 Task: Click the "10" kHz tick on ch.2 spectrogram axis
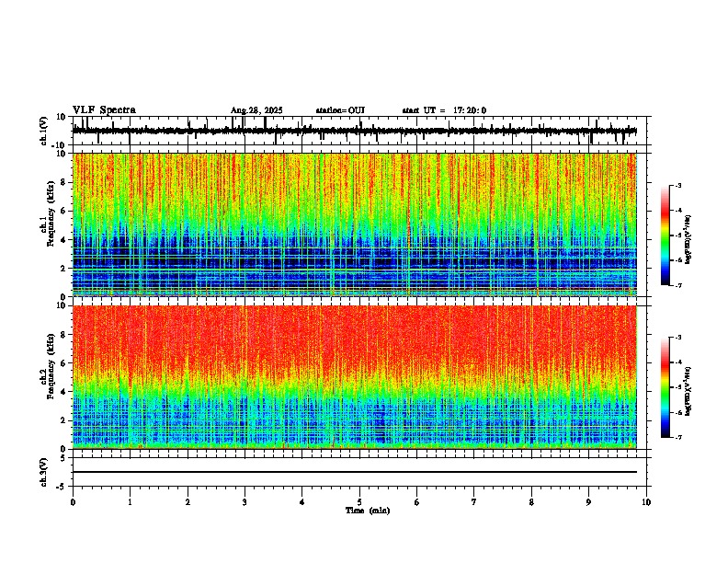62,305
